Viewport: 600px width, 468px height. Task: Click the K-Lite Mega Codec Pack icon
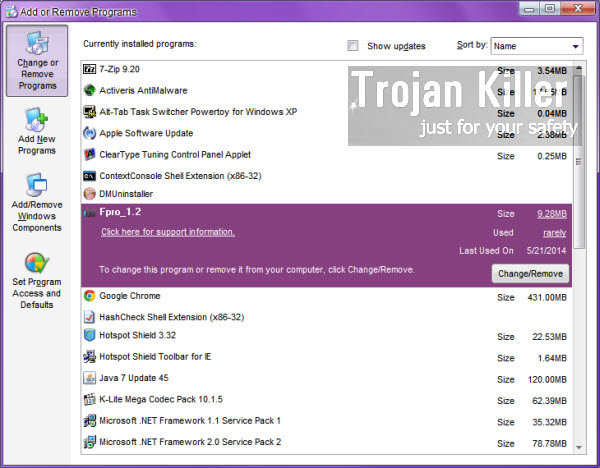pyautogui.click(x=90, y=400)
